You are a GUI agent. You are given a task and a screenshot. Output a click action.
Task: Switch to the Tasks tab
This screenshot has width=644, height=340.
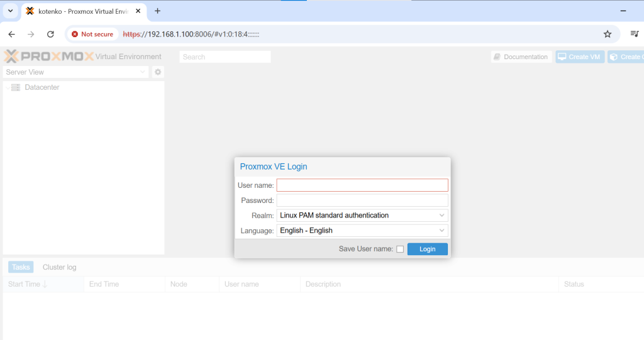tap(21, 267)
